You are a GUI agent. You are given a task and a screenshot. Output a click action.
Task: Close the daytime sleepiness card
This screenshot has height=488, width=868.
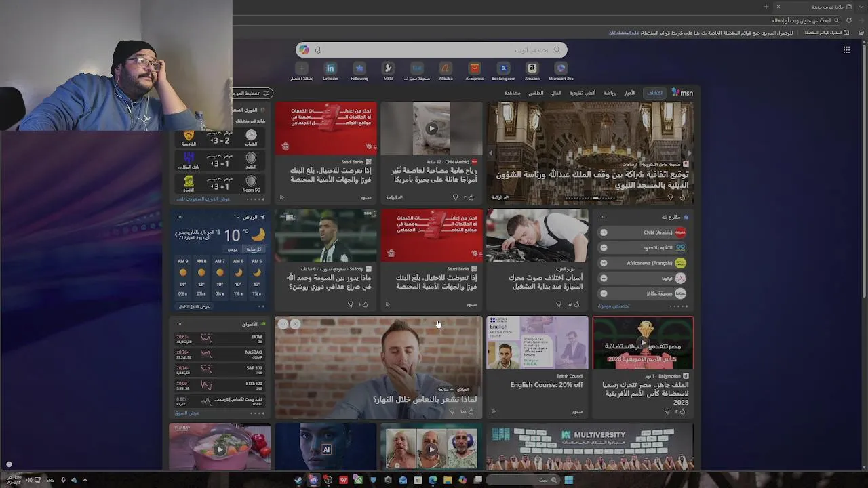[x=295, y=324]
